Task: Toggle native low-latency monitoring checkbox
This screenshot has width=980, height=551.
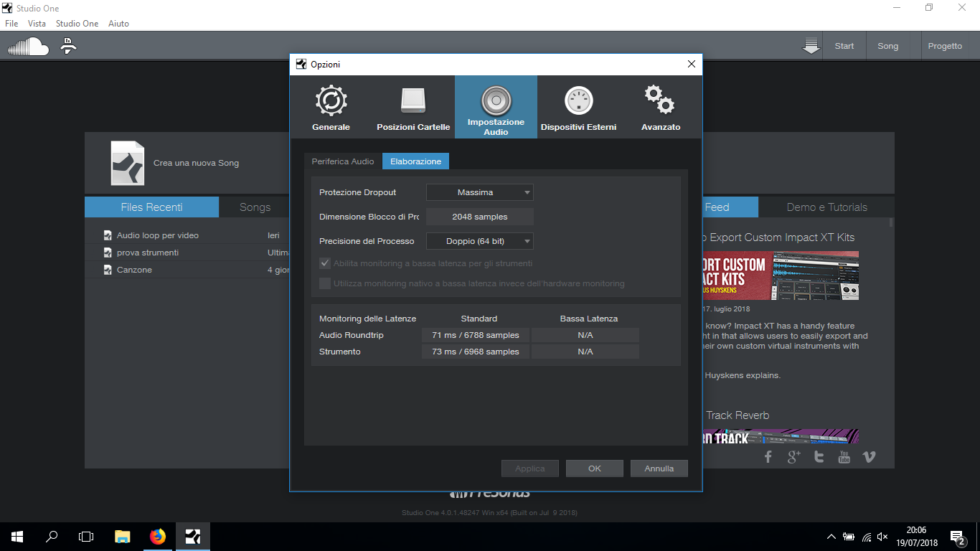Action: click(325, 283)
